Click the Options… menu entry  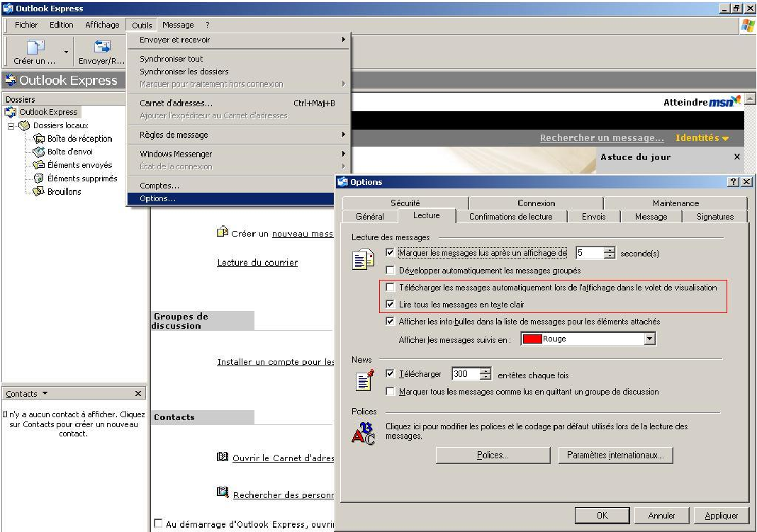coord(231,199)
